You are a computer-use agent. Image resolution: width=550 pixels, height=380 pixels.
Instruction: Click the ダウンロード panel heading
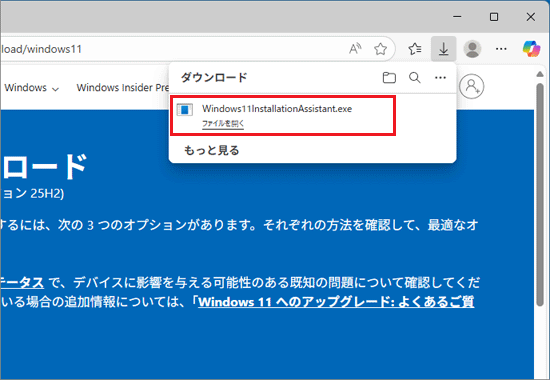[214, 78]
